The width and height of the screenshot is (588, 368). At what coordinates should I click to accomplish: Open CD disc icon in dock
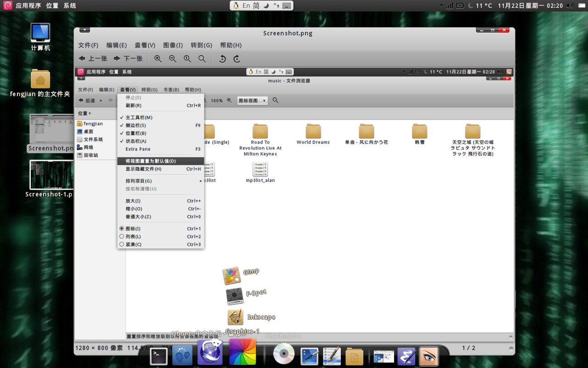283,354
